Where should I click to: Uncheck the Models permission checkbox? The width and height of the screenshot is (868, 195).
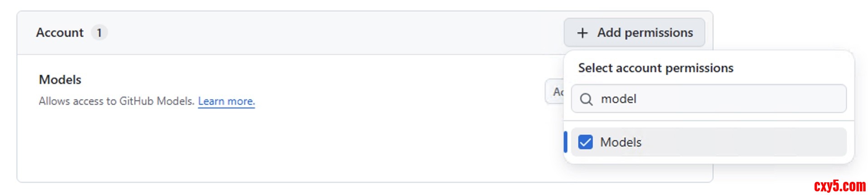coord(585,142)
